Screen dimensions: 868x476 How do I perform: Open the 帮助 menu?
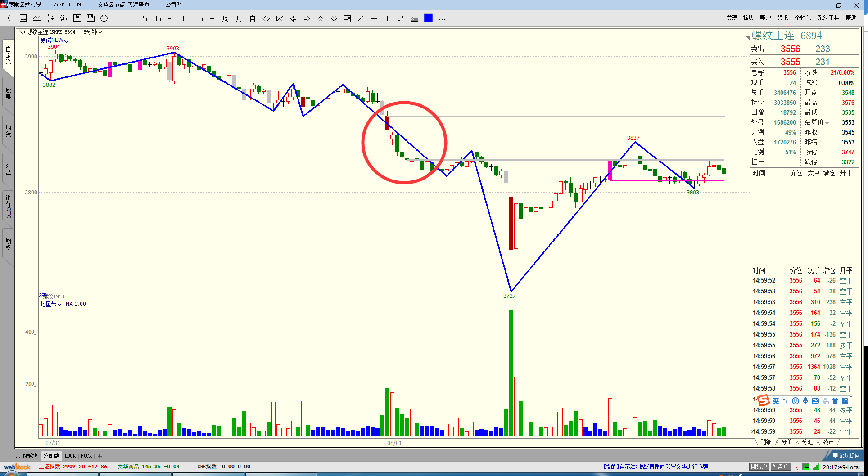(x=851, y=18)
